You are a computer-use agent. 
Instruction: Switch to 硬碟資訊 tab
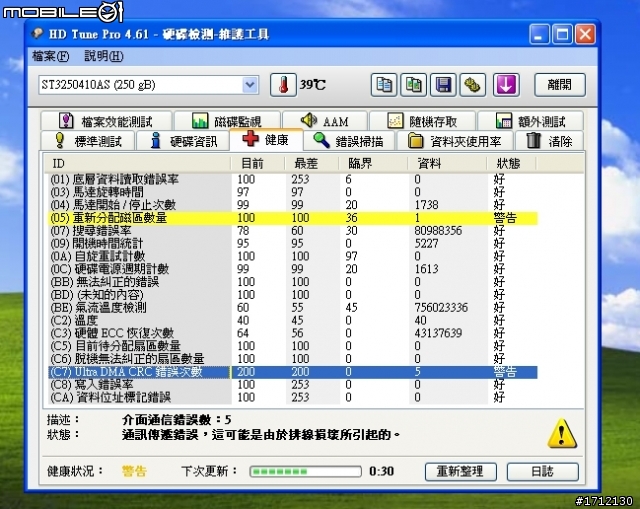183,141
